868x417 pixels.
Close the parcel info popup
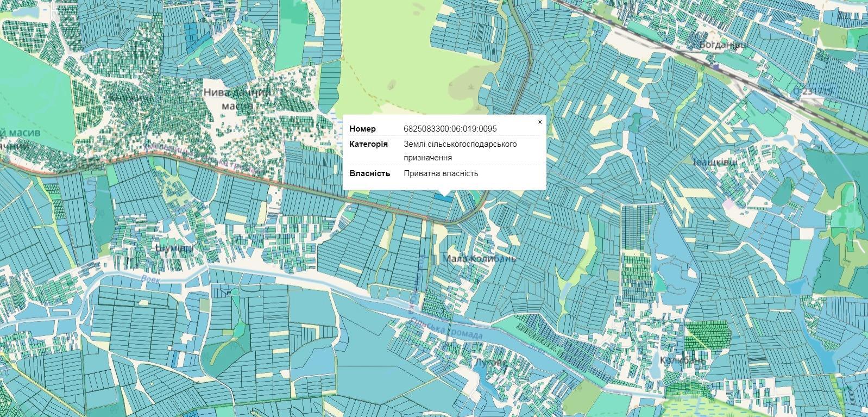coord(539,122)
